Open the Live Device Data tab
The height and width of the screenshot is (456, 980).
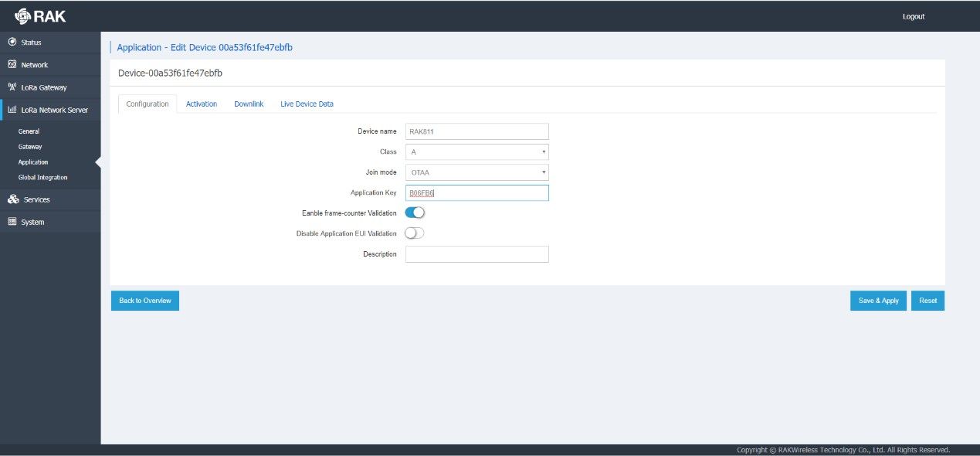click(x=307, y=104)
